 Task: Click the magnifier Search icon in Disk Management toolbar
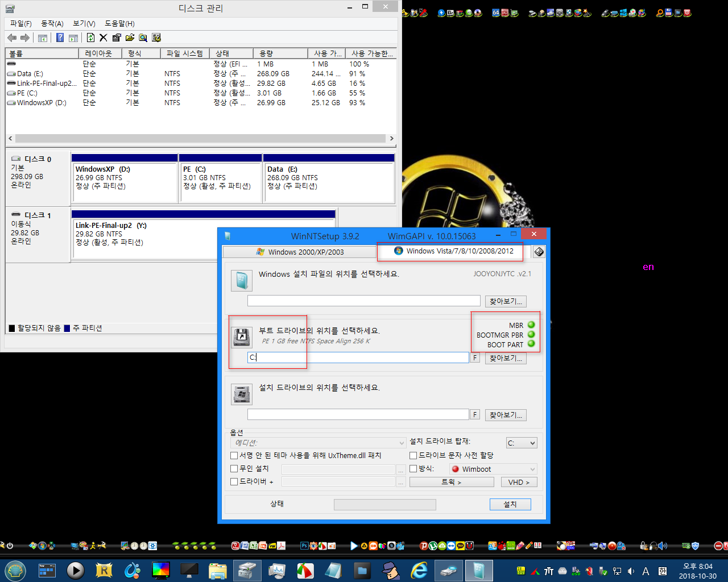pyautogui.click(x=143, y=38)
